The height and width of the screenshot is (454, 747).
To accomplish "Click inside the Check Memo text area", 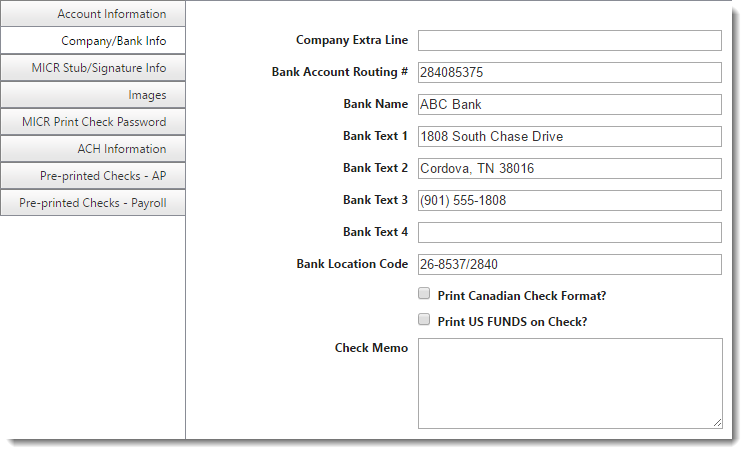I will 569,383.
